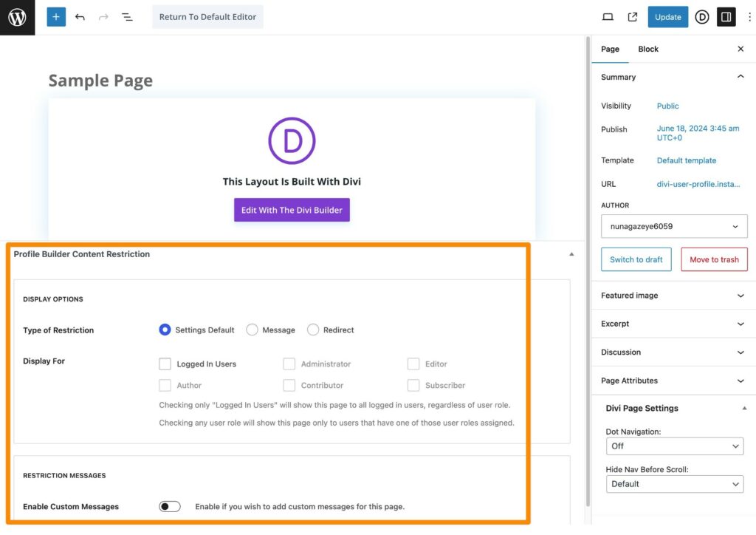This screenshot has height=535, width=756.
Task: Check the Editor role checkbox
Action: coord(413,364)
